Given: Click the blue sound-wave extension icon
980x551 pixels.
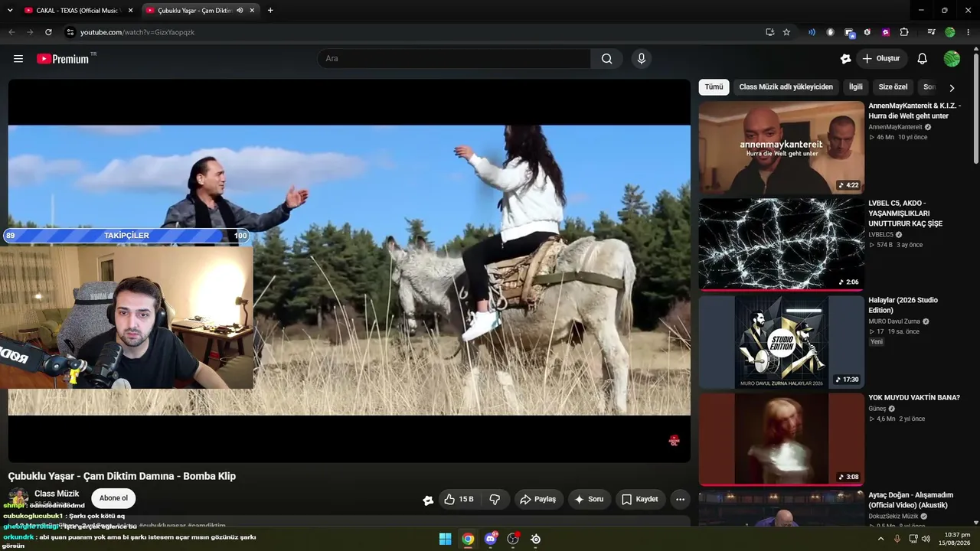Looking at the screenshot, I should 812,32.
